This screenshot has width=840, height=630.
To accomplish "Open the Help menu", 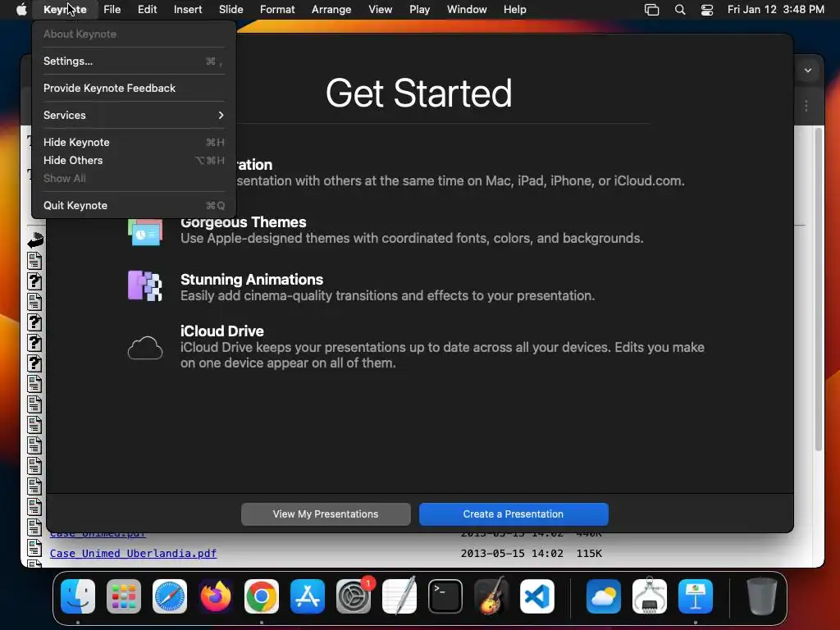I will [x=515, y=10].
